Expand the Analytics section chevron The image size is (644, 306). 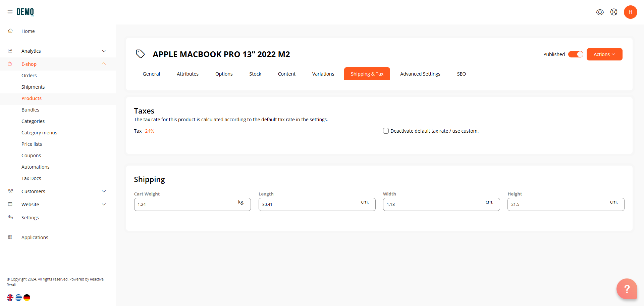point(104,51)
